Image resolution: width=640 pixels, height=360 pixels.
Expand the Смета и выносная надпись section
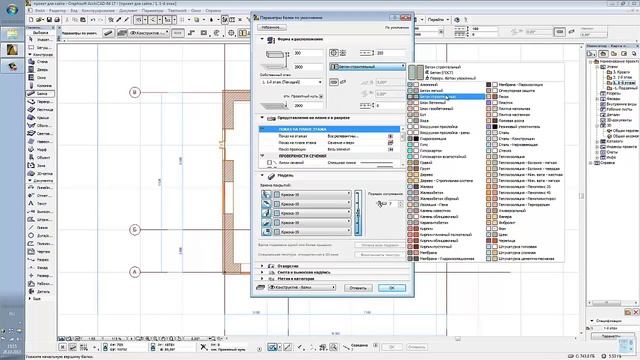(262, 272)
